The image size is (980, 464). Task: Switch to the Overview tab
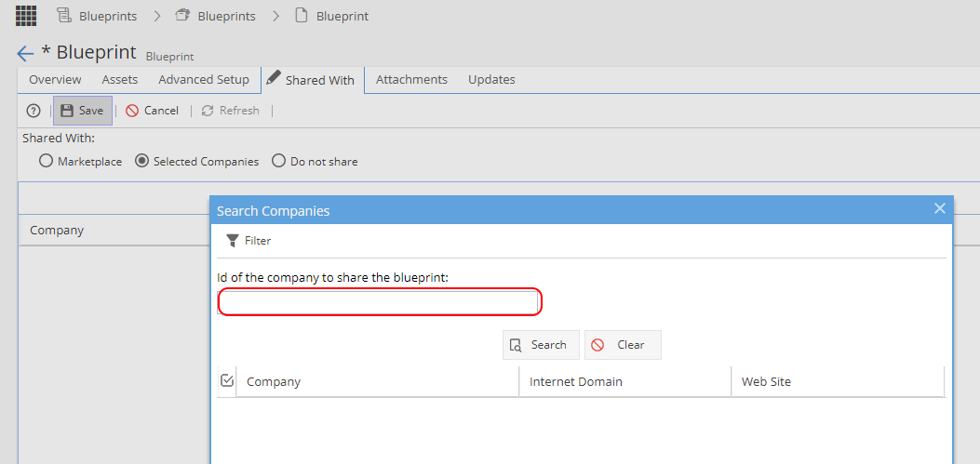click(55, 79)
